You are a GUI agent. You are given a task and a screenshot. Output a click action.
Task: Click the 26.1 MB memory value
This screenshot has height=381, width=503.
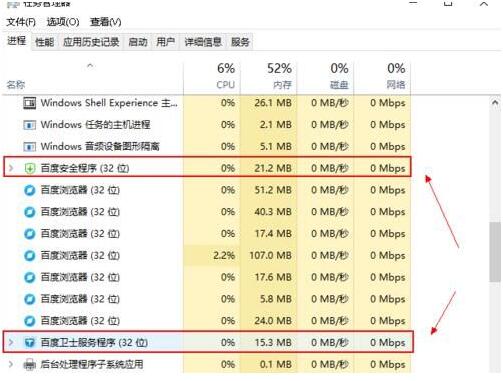(273, 103)
